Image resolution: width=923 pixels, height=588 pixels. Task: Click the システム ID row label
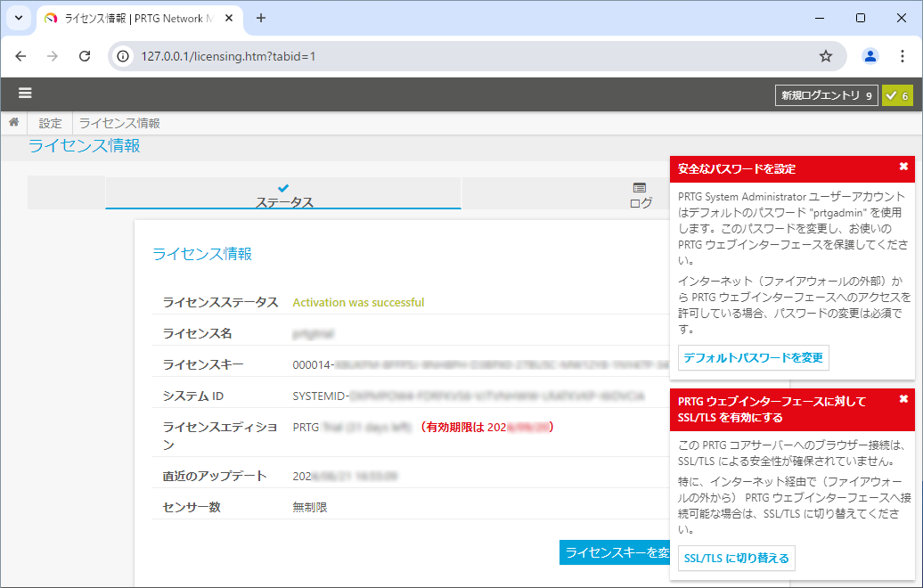pyautogui.click(x=192, y=396)
